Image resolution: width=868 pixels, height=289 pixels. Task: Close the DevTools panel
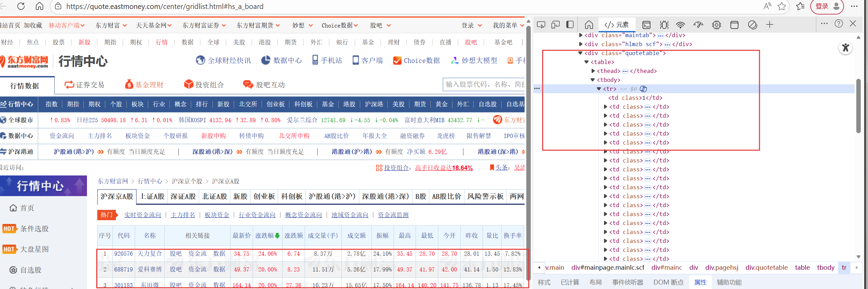click(853, 23)
